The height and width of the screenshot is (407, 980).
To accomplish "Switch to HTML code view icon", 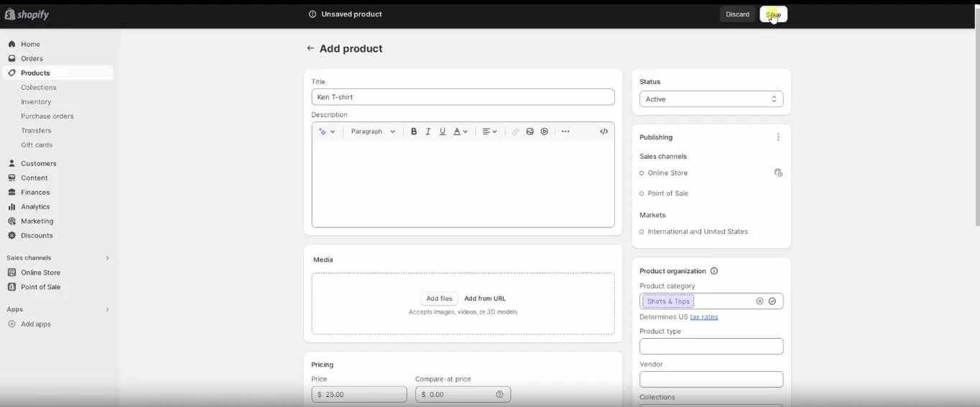I will [604, 132].
